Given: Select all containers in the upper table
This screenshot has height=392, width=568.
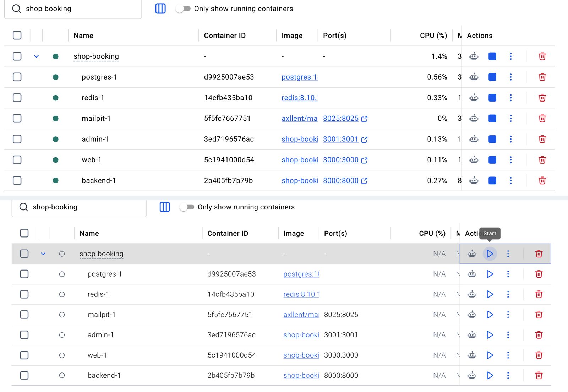Looking at the screenshot, I should pyautogui.click(x=17, y=35).
